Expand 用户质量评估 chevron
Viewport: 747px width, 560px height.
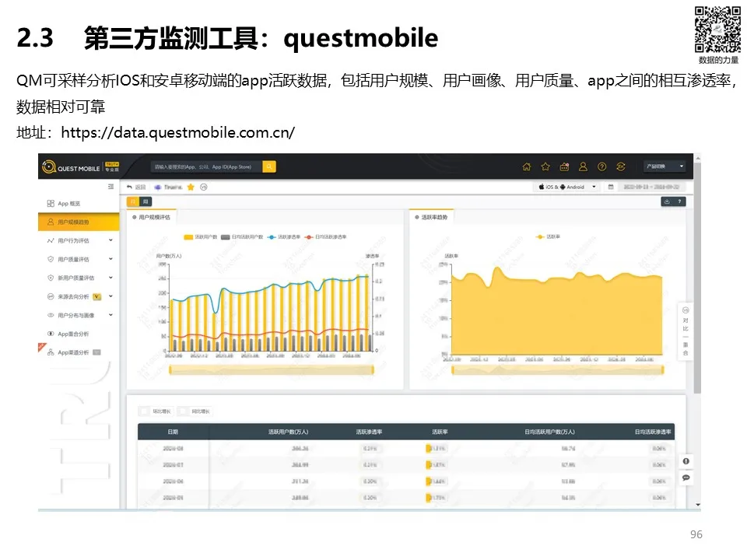click(110, 259)
